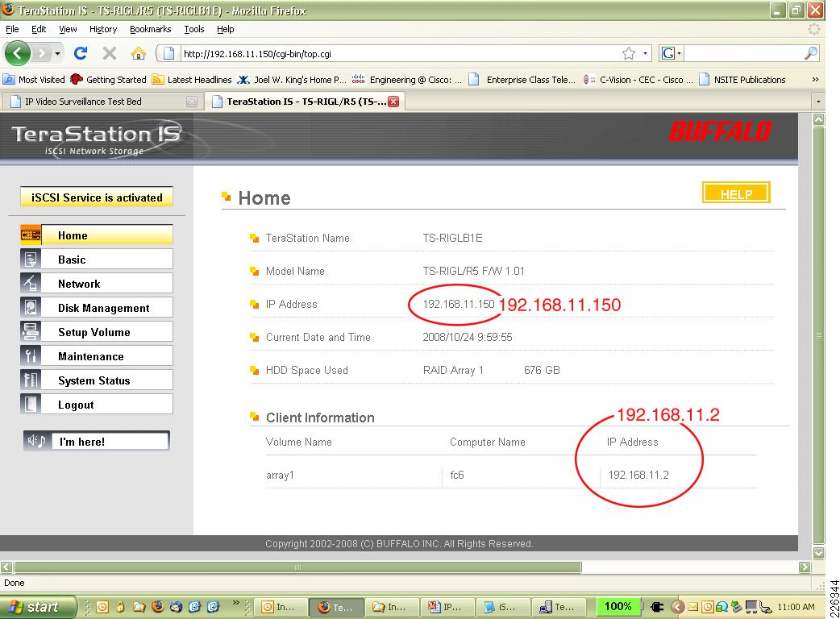Click the yellow HELP button
Viewport: 840px width, 619px height.
point(736,193)
